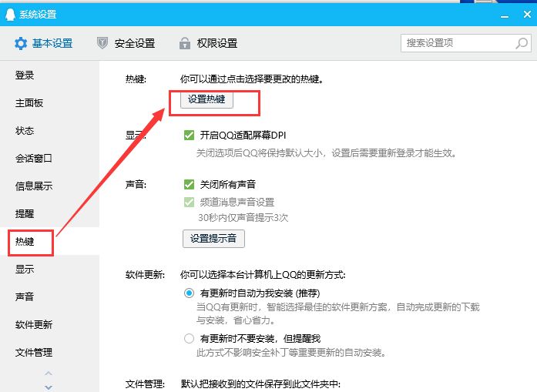Viewport: 537px width, 392px height.
Task: Minimize the 系统设置 window
Action: pos(505,15)
